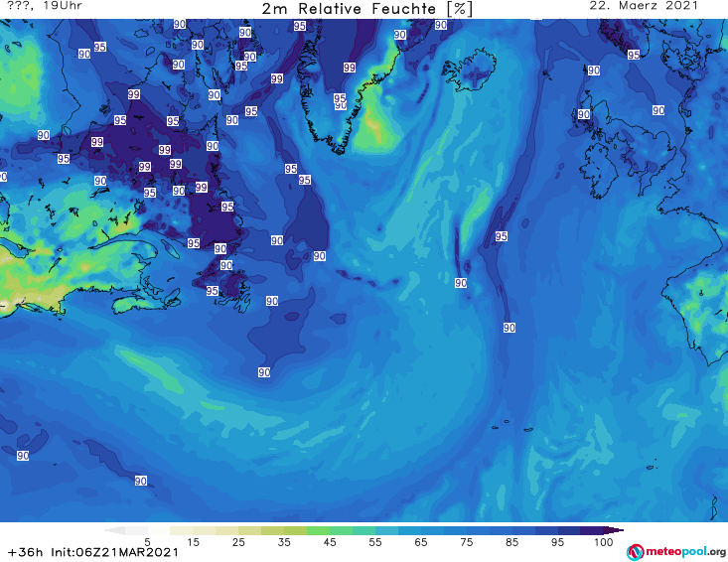The width and height of the screenshot is (728, 562).
Task: Click the '55' colorbar tick label
Action: coord(374,542)
